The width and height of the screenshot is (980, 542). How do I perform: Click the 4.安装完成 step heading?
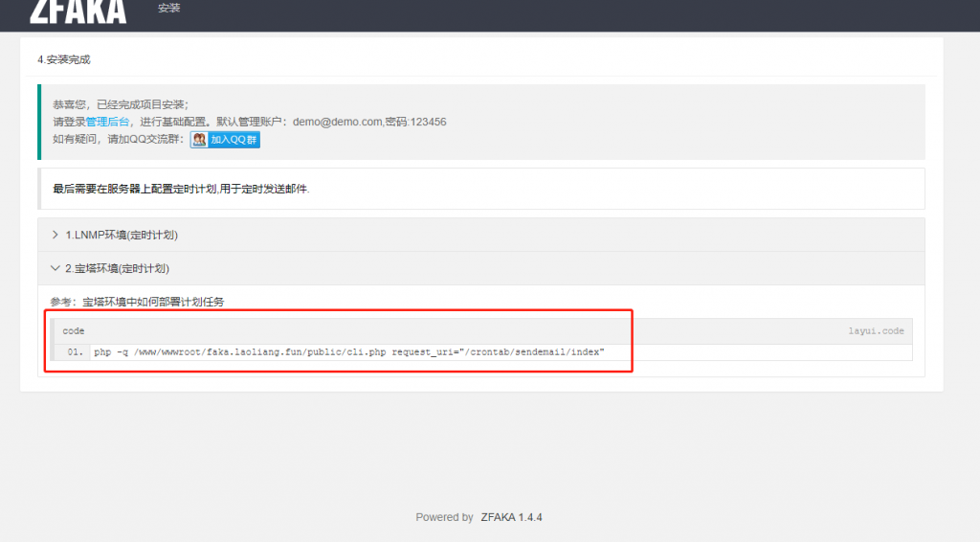(x=64, y=59)
